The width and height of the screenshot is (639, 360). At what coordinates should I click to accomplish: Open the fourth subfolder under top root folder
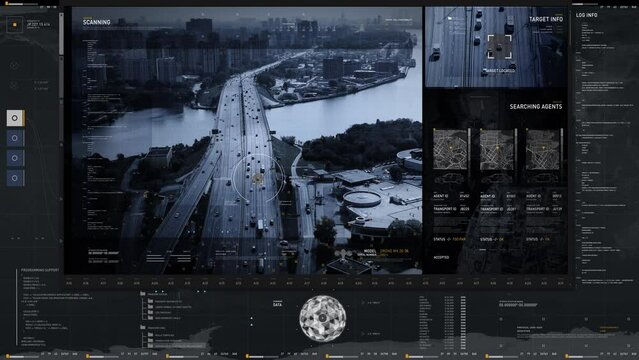coord(150,317)
